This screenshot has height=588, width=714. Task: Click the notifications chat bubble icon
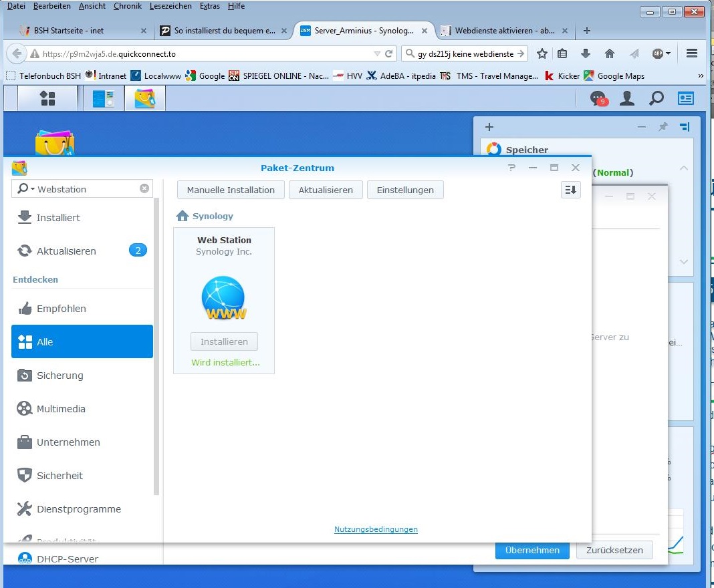(598, 99)
